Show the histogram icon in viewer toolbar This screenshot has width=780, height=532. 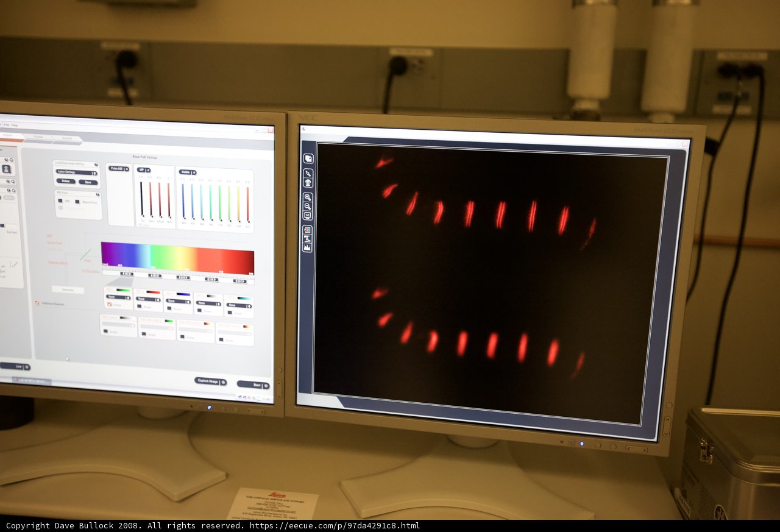tap(307, 247)
